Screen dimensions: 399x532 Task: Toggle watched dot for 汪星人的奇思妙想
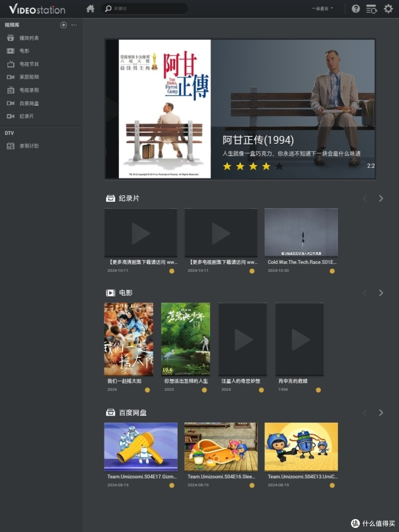tap(262, 390)
